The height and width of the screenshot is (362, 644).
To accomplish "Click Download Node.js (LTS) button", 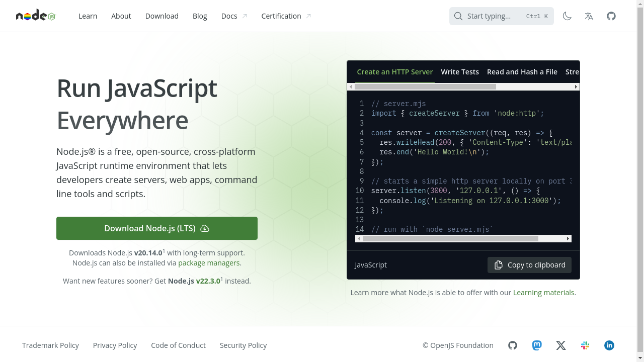I will [x=156, y=228].
